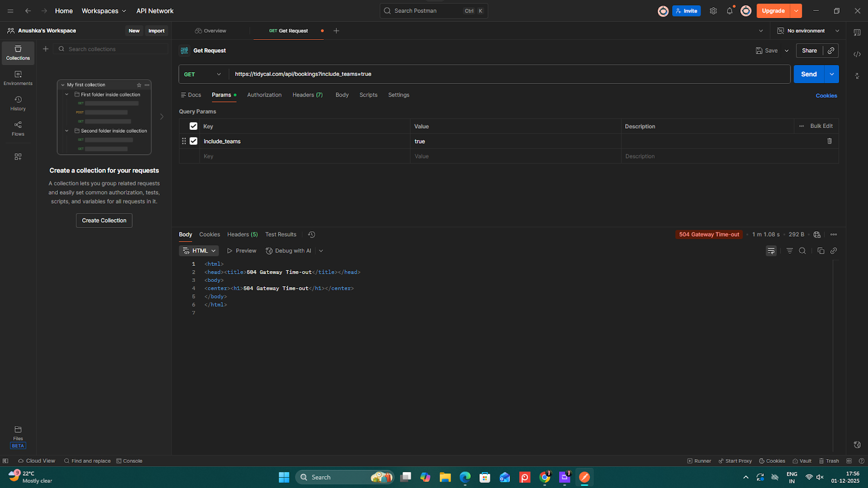Open the response history icon
The width and height of the screenshot is (868, 488).
tap(312, 234)
